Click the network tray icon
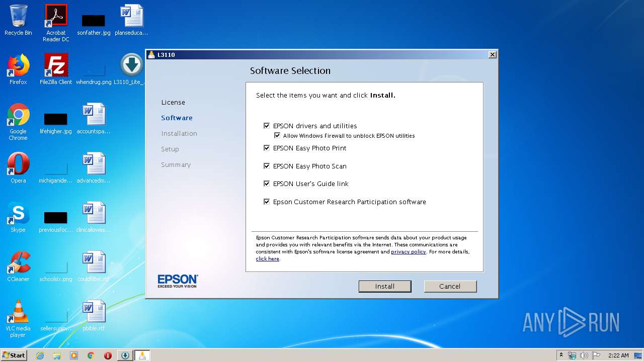 click(x=572, y=355)
